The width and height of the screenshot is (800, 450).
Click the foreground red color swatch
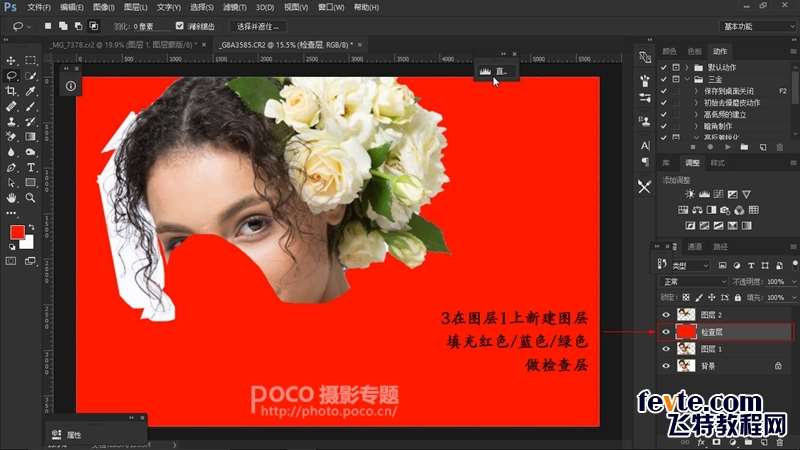tap(17, 232)
